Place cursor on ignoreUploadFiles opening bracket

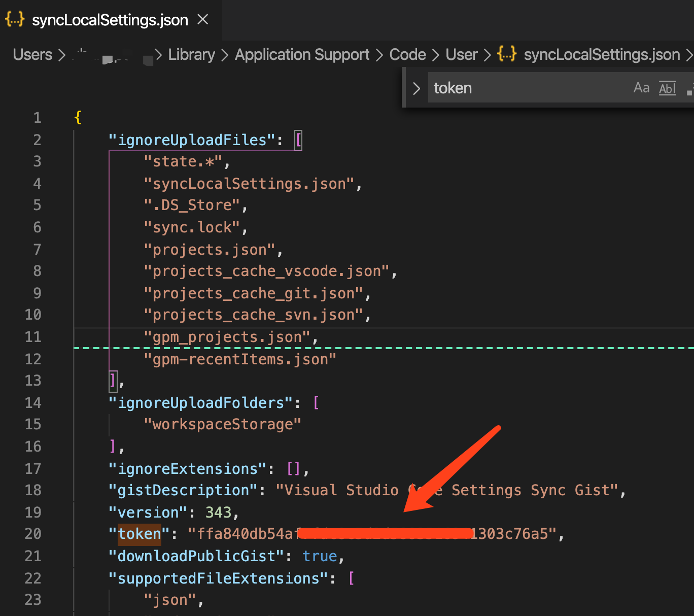click(x=298, y=140)
